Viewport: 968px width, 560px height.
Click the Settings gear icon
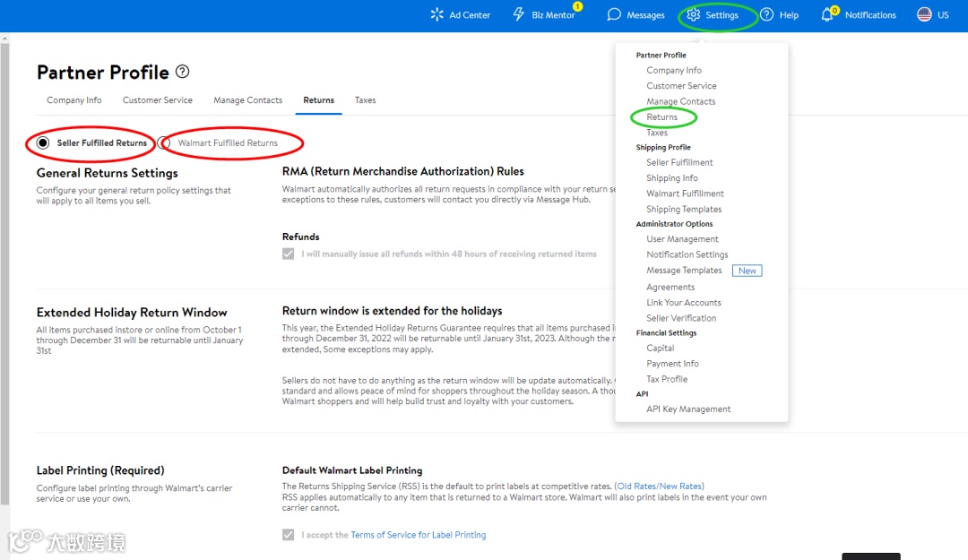pos(693,14)
